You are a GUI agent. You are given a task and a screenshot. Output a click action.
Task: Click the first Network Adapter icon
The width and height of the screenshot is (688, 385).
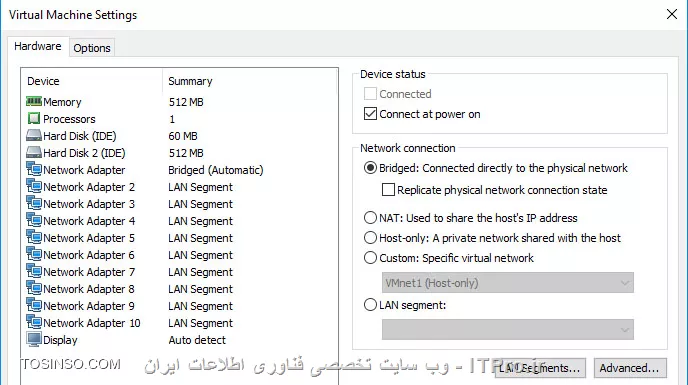(34, 169)
